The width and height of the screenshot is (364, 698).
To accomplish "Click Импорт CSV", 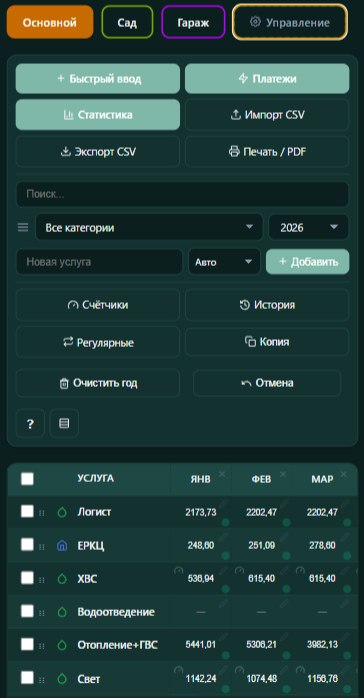I will [x=267, y=115].
